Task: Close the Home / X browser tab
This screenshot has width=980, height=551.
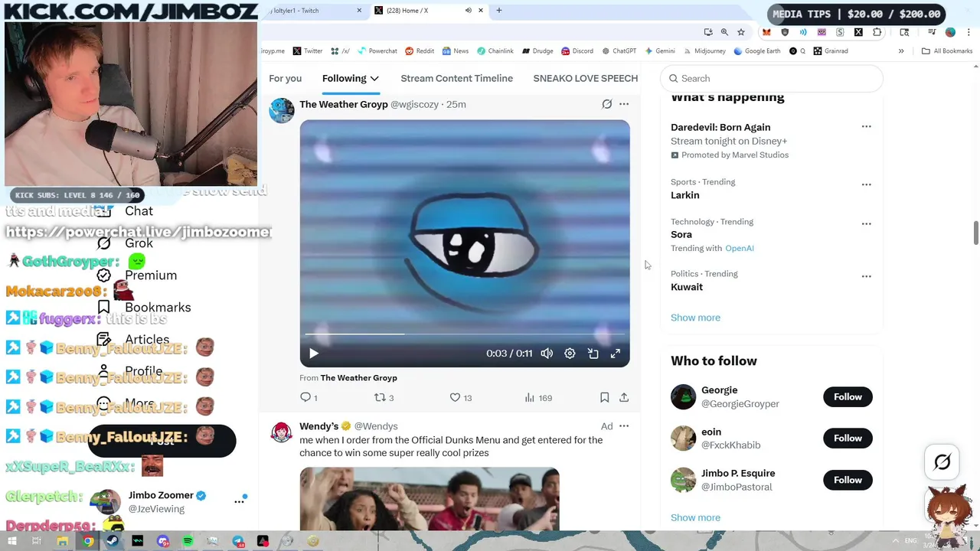Action: (x=481, y=11)
